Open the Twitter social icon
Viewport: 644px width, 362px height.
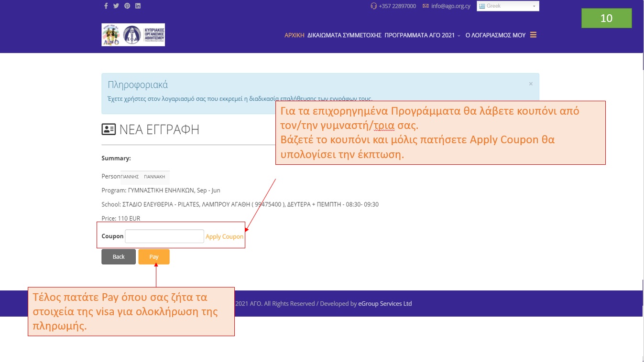[116, 6]
